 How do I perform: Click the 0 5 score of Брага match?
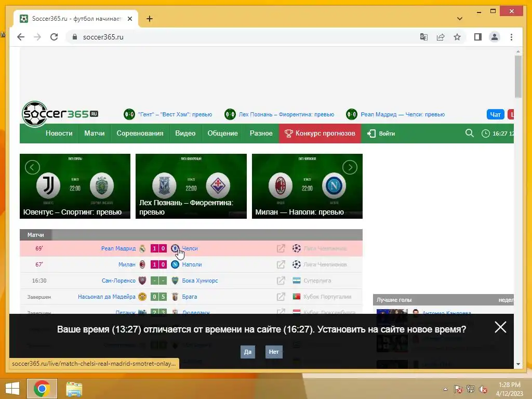(158, 297)
